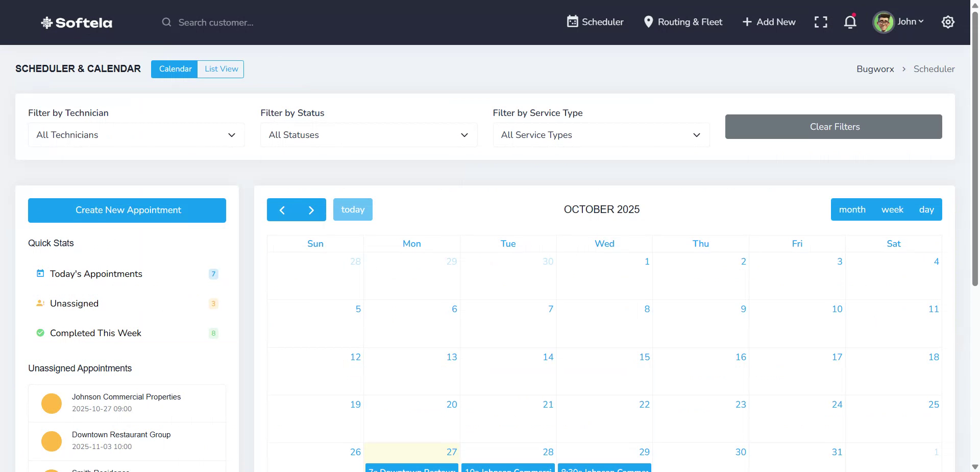This screenshot has height=472, width=980.
Task: Switch the calendar to week view
Action: 892,209
